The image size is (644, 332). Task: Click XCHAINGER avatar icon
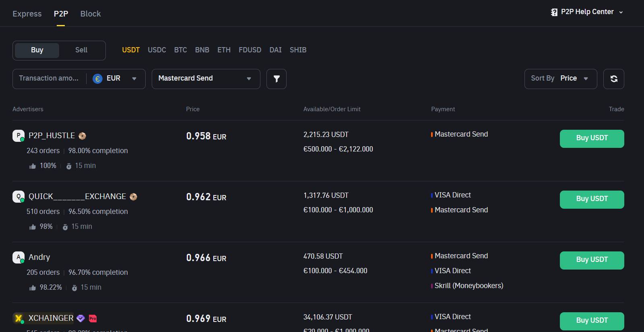(19, 318)
